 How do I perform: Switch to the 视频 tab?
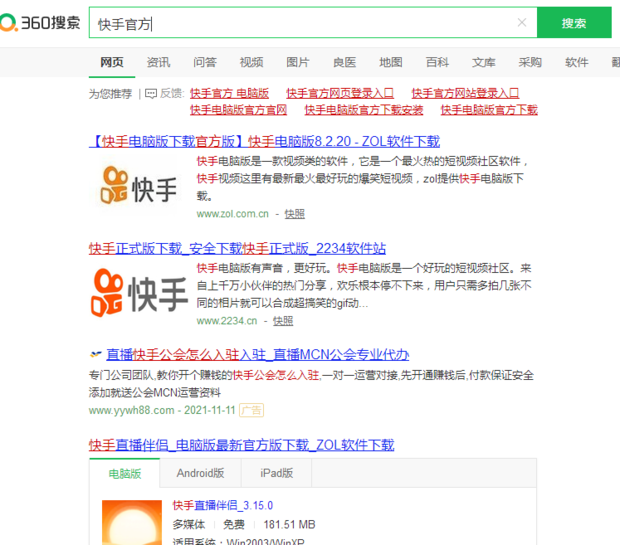(x=251, y=62)
